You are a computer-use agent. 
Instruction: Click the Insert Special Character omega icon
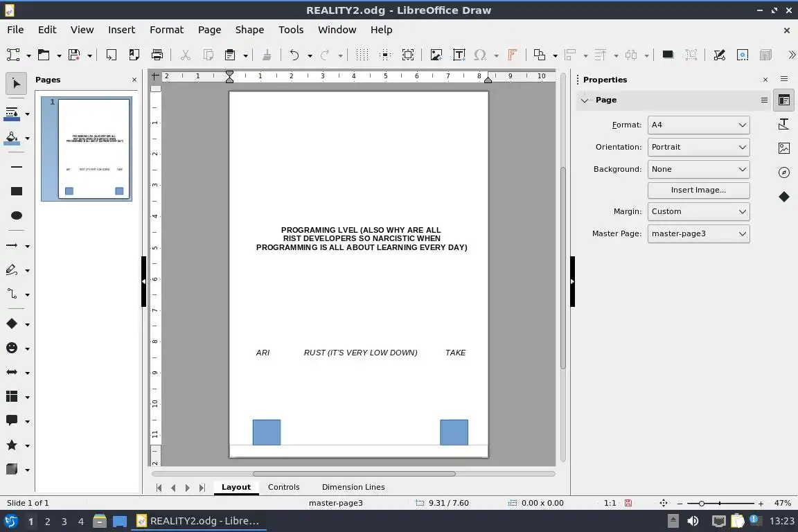pyautogui.click(x=480, y=55)
